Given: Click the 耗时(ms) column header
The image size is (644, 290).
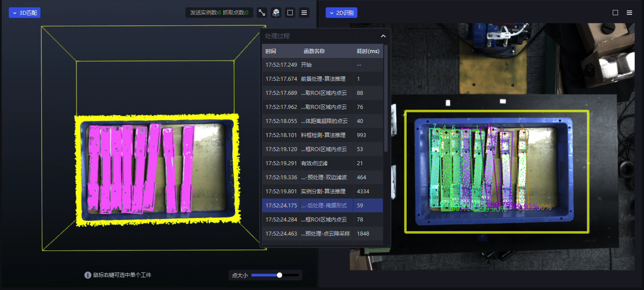Looking at the screenshot, I should point(368,51).
